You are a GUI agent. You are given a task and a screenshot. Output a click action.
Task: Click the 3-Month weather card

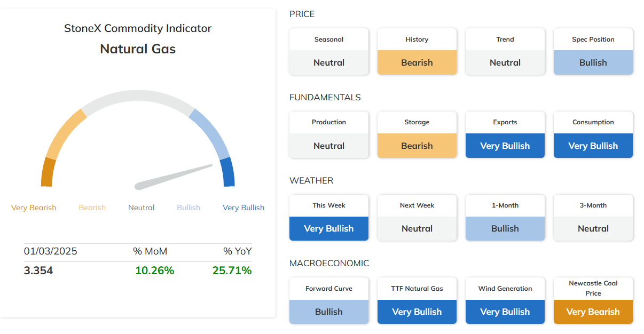pyautogui.click(x=593, y=218)
